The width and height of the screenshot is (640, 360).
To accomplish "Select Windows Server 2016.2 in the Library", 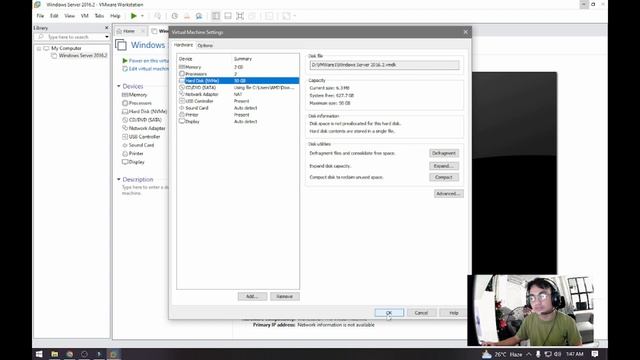I will (x=82, y=56).
